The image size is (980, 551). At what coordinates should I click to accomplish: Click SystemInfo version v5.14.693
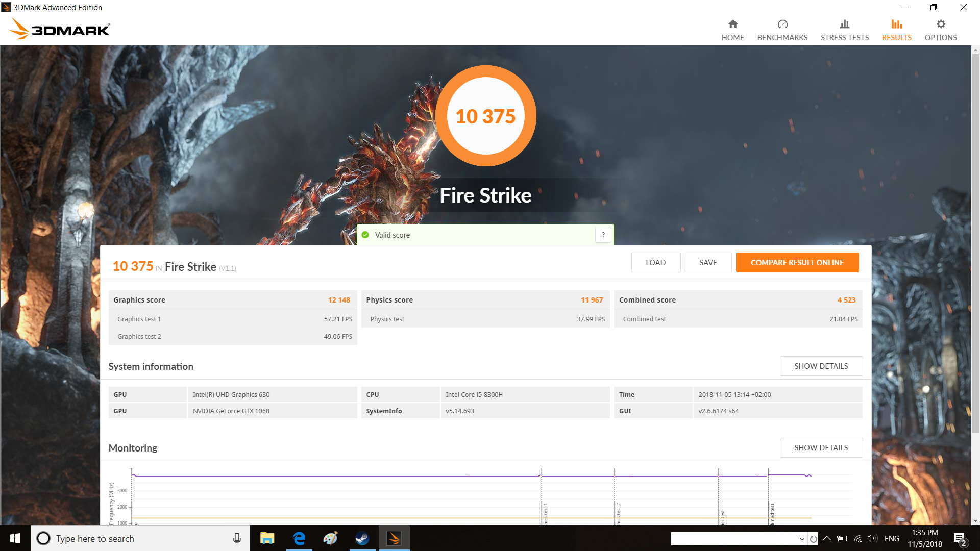click(x=525, y=411)
